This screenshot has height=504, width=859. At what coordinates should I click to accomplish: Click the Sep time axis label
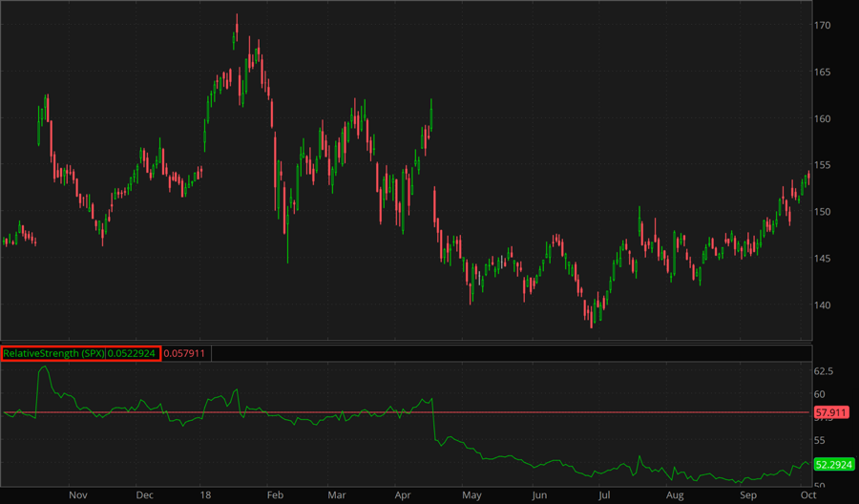[x=749, y=495]
